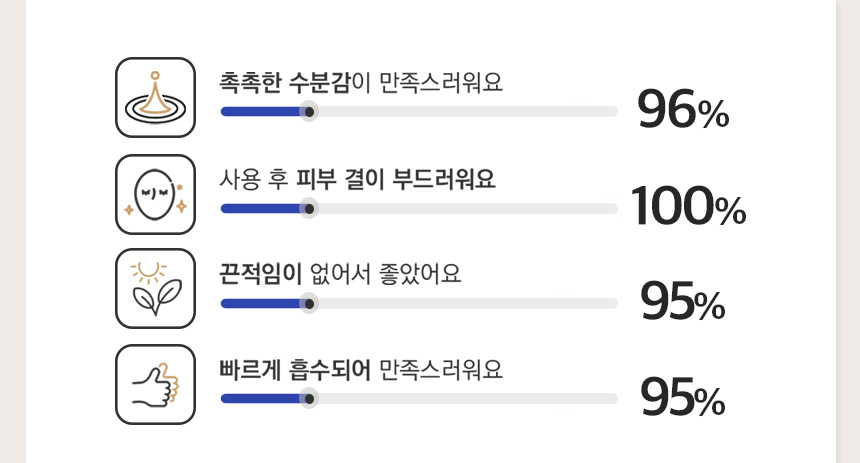Click the 95% figure for 끈적임이 없어서
The width and height of the screenshot is (860, 463).
(683, 300)
